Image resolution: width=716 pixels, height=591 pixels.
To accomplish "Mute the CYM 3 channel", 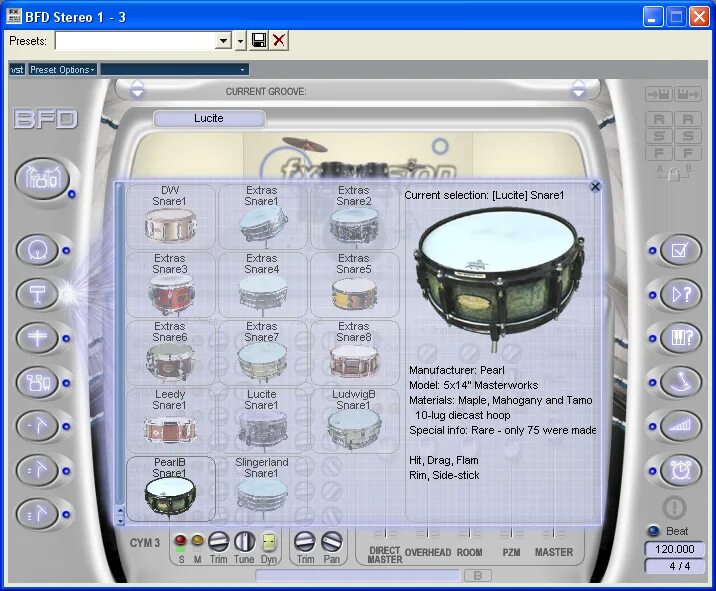I will (x=197, y=541).
